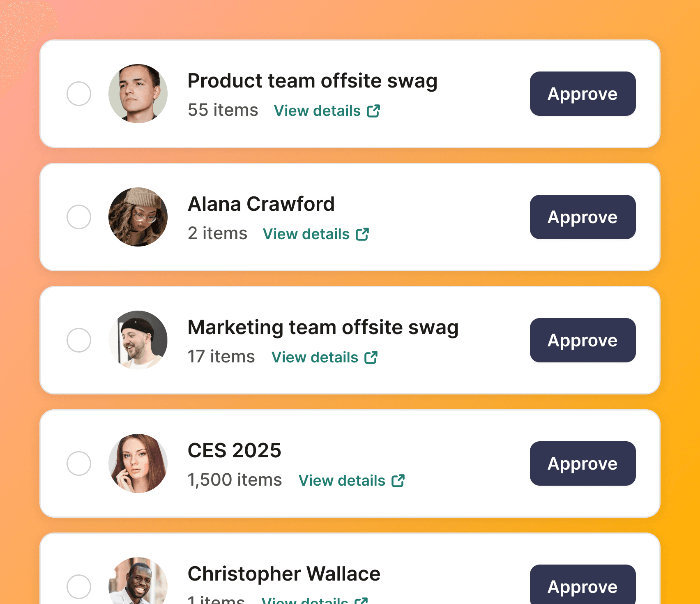
Task: Approve the Marketing team offsite swag request
Action: click(583, 340)
